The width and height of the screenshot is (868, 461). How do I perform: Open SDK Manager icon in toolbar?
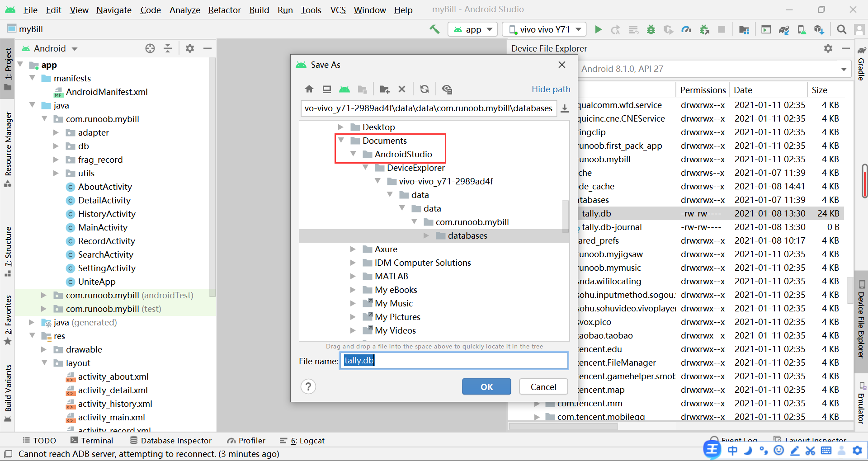[x=819, y=29]
